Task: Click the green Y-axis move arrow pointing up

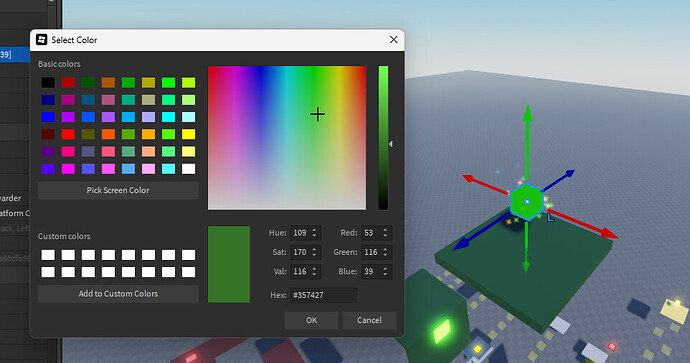Action: [x=528, y=114]
